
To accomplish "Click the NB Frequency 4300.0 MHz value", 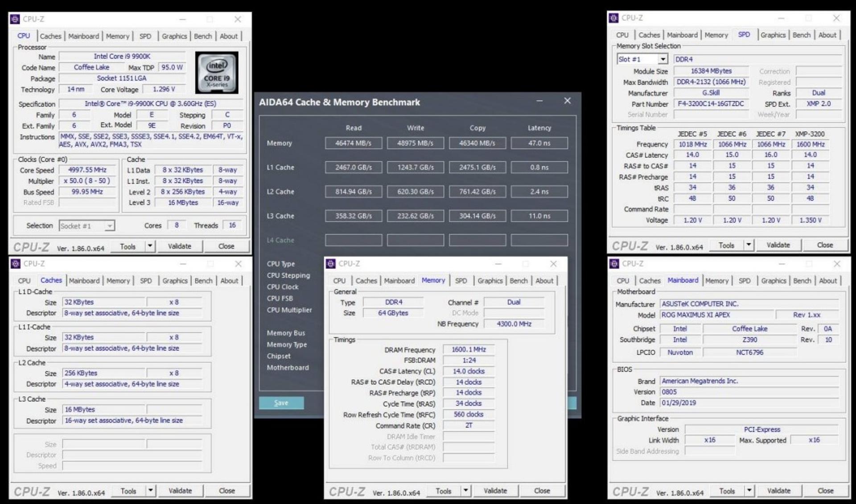I will pyautogui.click(x=514, y=324).
